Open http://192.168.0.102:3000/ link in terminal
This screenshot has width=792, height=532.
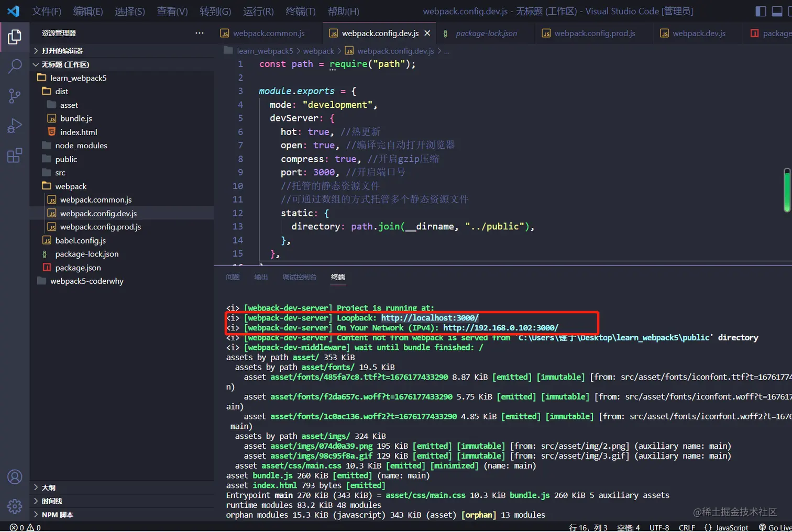[501, 328]
